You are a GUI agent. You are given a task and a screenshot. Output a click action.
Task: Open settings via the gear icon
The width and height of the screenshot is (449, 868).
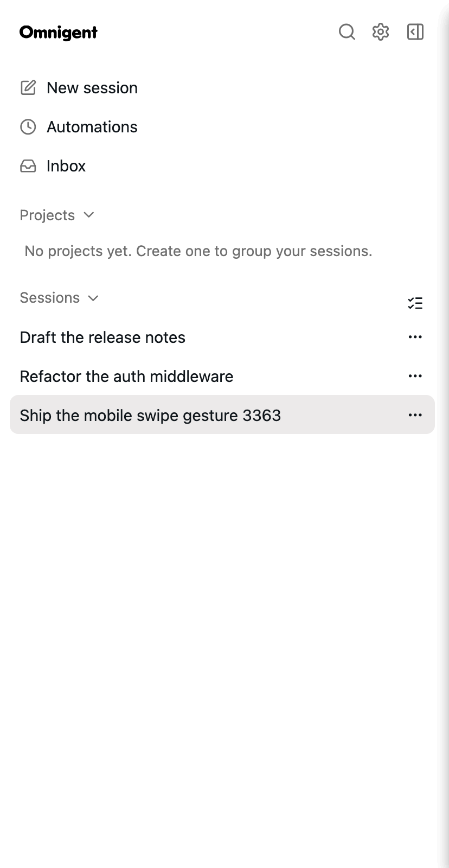[x=381, y=32]
